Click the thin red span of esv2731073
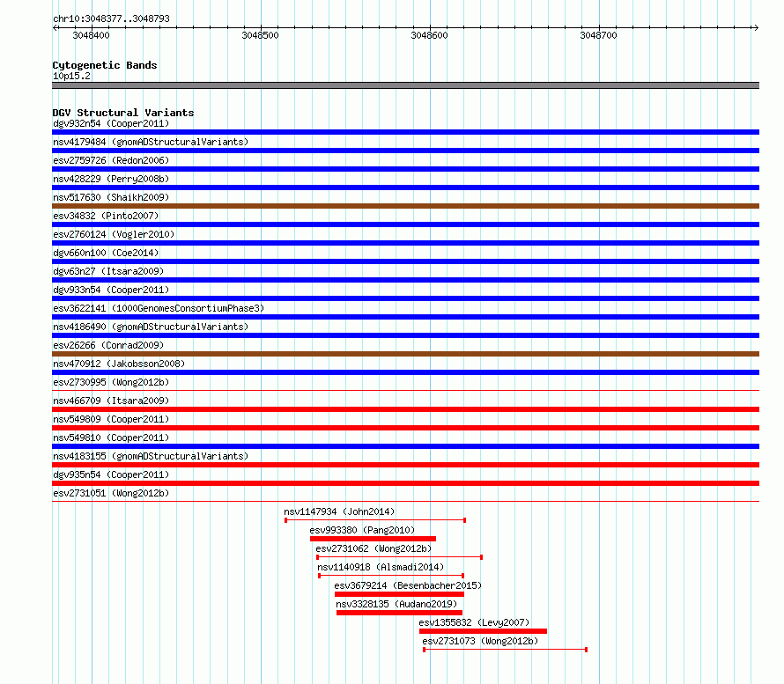Image resolution: width=784 pixels, height=684 pixels. [x=505, y=650]
